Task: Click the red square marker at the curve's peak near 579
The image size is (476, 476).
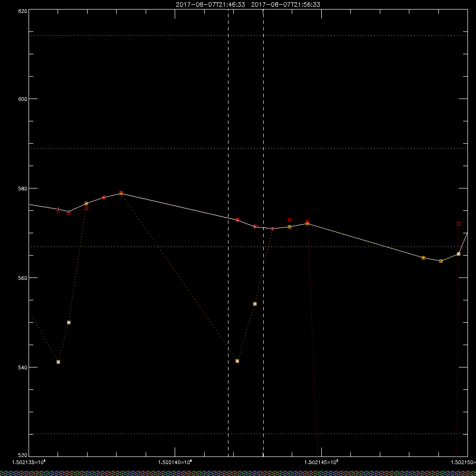Action: (121, 193)
